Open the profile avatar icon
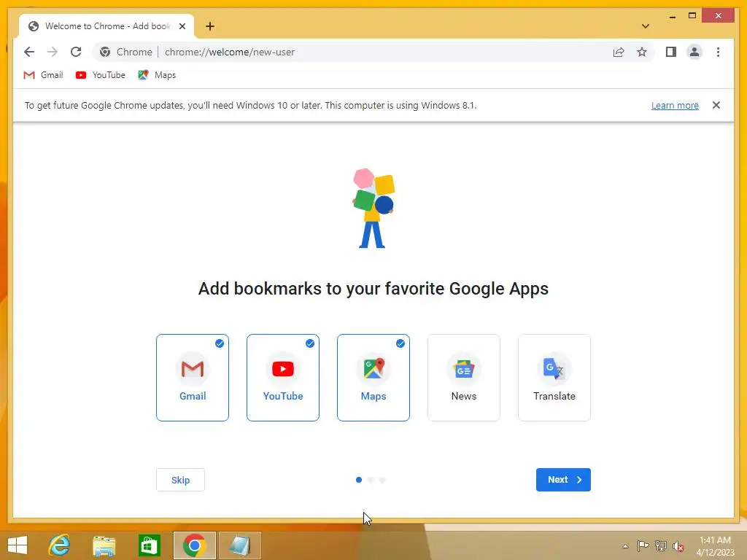The image size is (747, 560). point(694,52)
